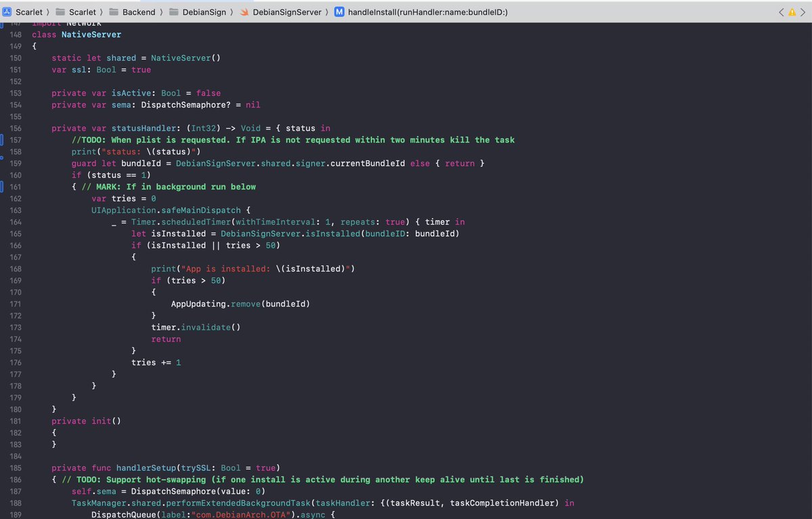The width and height of the screenshot is (812, 519).
Task: Click 'isInstalled' constant on line 165
Action: (179, 233)
